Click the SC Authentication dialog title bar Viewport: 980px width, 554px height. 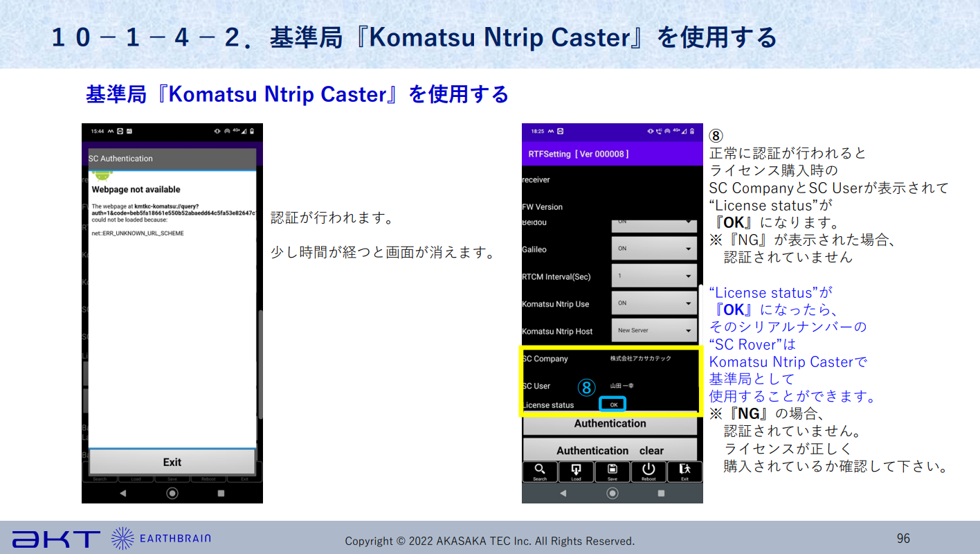click(x=172, y=158)
